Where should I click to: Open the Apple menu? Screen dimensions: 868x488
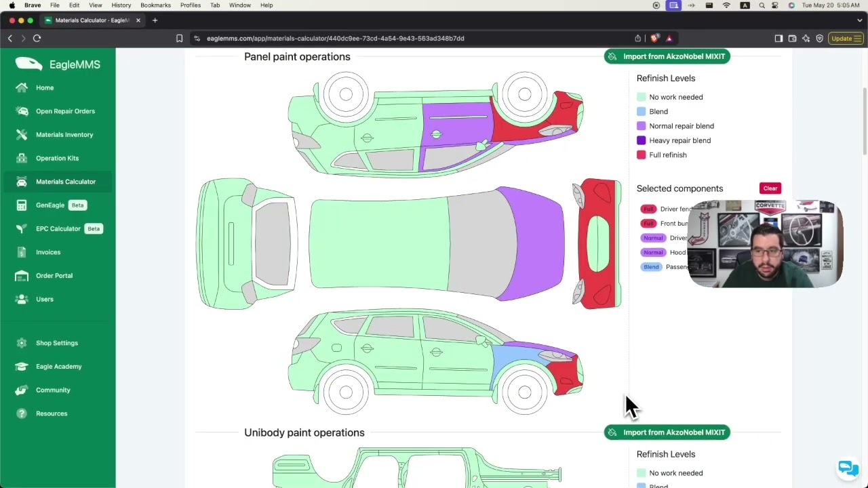point(12,5)
